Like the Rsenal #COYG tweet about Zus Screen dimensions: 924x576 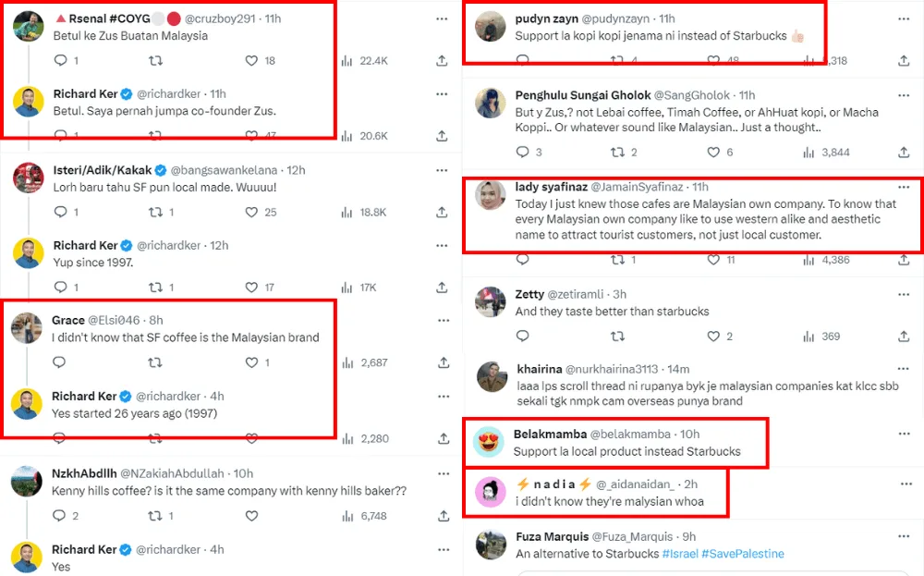(251, 61)
